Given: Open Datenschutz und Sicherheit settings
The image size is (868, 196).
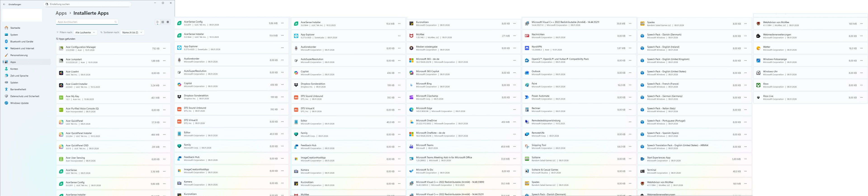Looking at the screenshot, I should pos(27,96).
